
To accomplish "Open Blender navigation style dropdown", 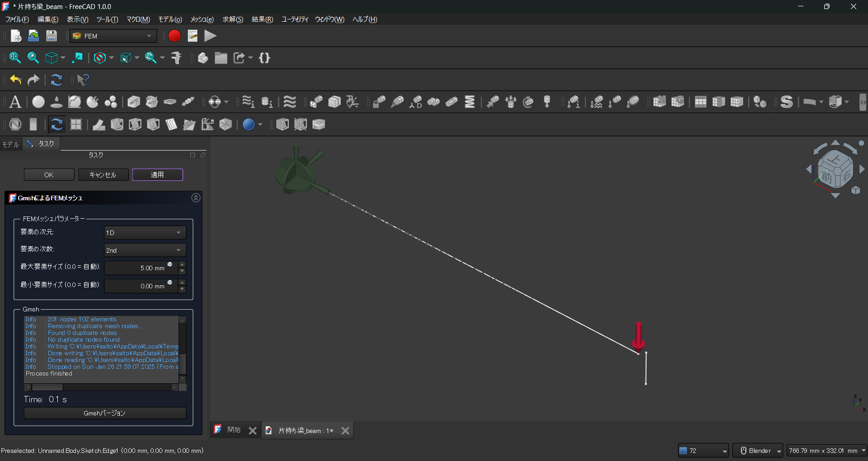I will pos(758,451).
